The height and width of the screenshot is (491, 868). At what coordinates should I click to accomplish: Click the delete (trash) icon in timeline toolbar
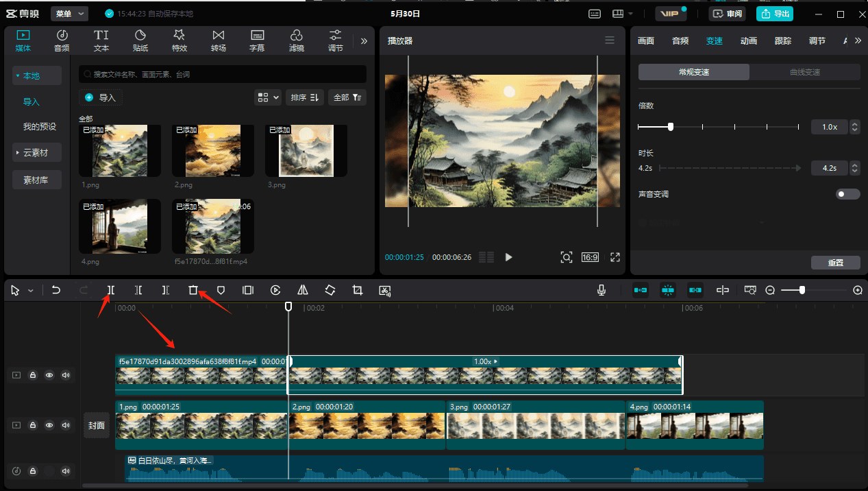tap(193, 290)
